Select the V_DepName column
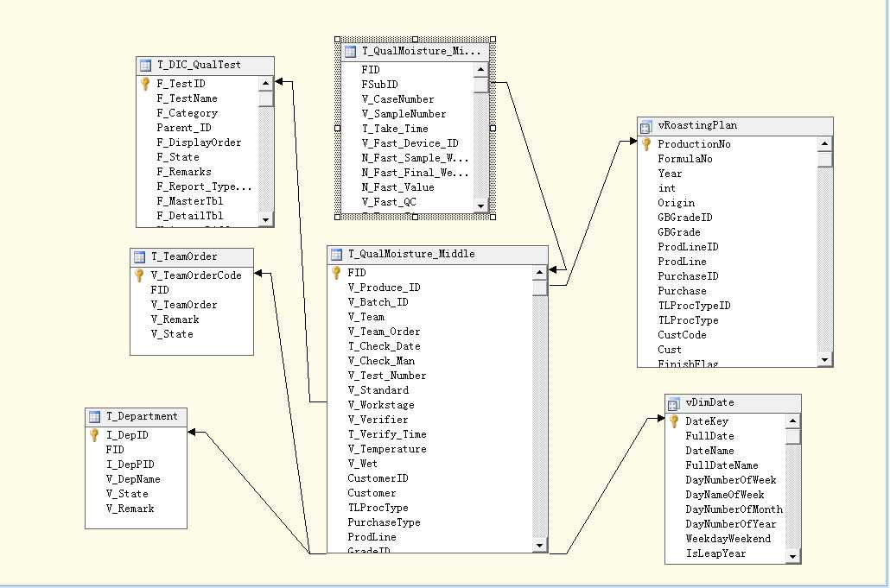The height and width of the screenshot is (588, 890). 133,480
